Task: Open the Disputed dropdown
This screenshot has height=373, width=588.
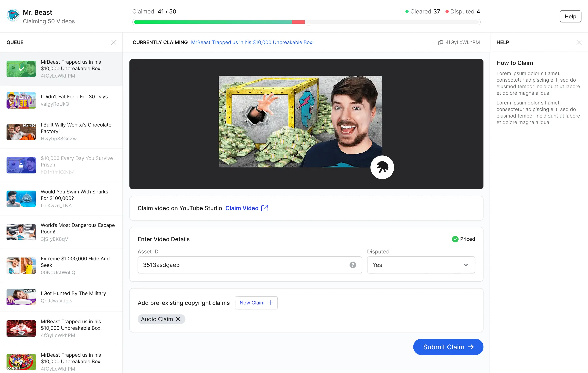Action: tap(421, 265)
